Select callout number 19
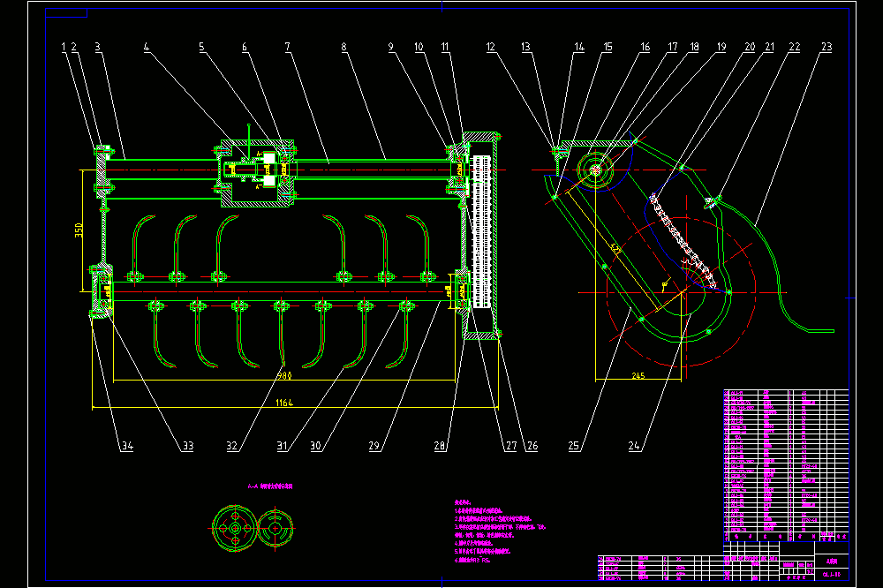This screenshot has width=883, height=588. pyautogui.click(x=721, y=48)
